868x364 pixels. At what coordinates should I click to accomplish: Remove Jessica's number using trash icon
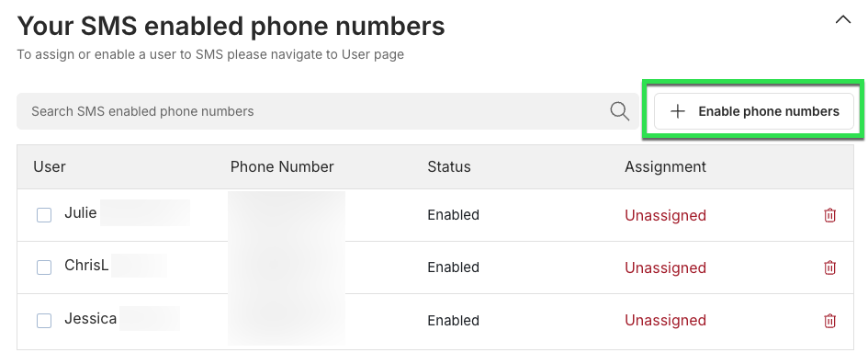click(829, 320)
